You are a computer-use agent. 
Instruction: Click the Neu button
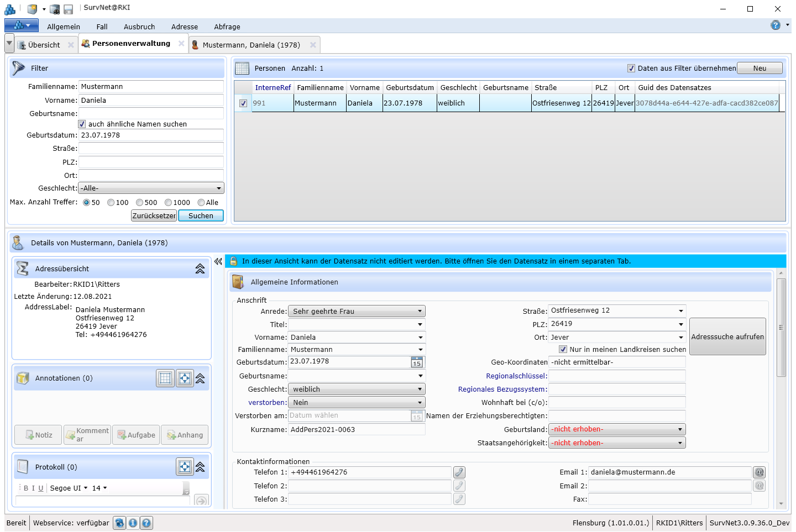pyautogui.click(x=760, y=69)
